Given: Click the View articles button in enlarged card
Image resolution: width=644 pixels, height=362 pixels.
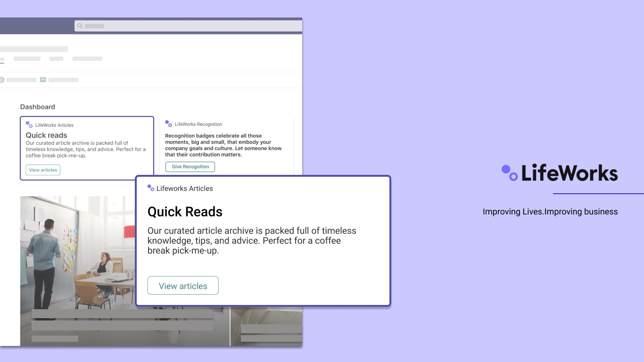Looking at the screenshot, I should (183, 286).
